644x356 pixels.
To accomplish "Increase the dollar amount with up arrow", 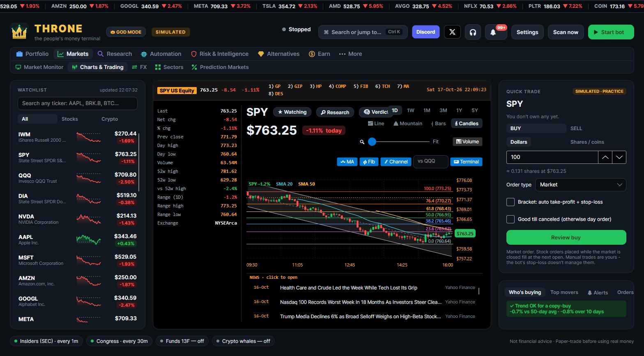I will tap(605, 157).
